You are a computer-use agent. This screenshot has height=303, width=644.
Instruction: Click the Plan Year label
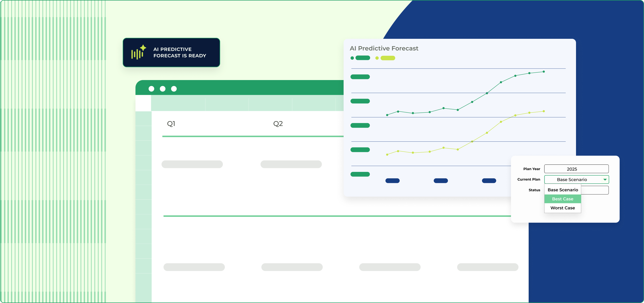point(532,169)
